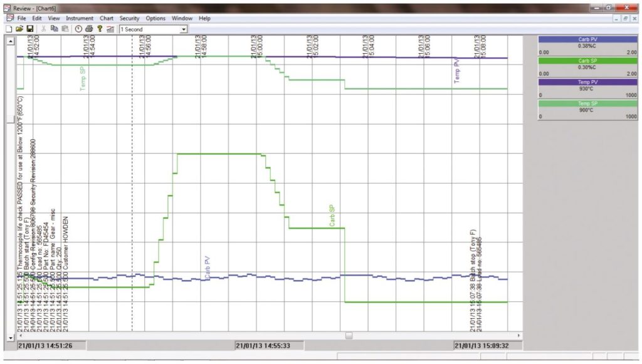Expand the Instrument menu
This screenshot has width=642, height=364.
79,18
